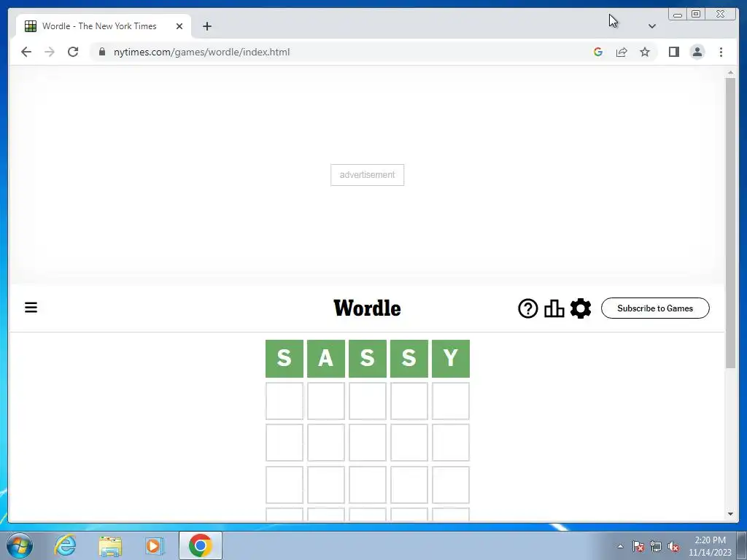Click Subscribe to Games button
The image size is (747, 560).
pyautogui.click(x=655, y=308)
